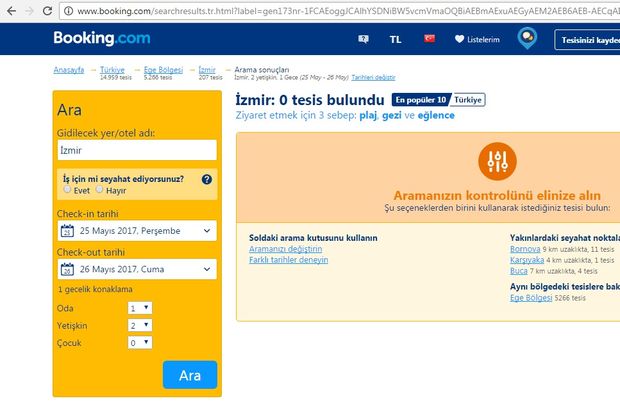Viewport: 620px width, 410px height.
Task: Select Evet business travel radio button
Action: [68, 189]
